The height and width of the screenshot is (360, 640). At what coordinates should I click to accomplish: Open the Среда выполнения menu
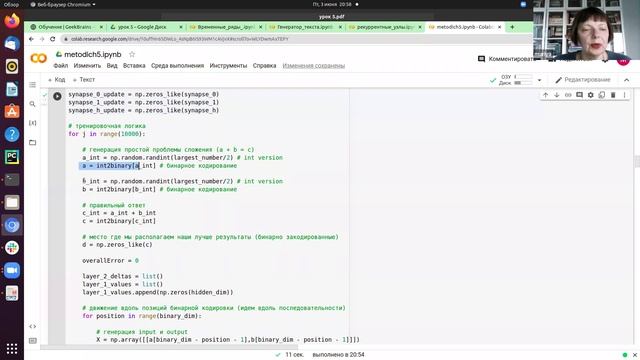(177, 66)
